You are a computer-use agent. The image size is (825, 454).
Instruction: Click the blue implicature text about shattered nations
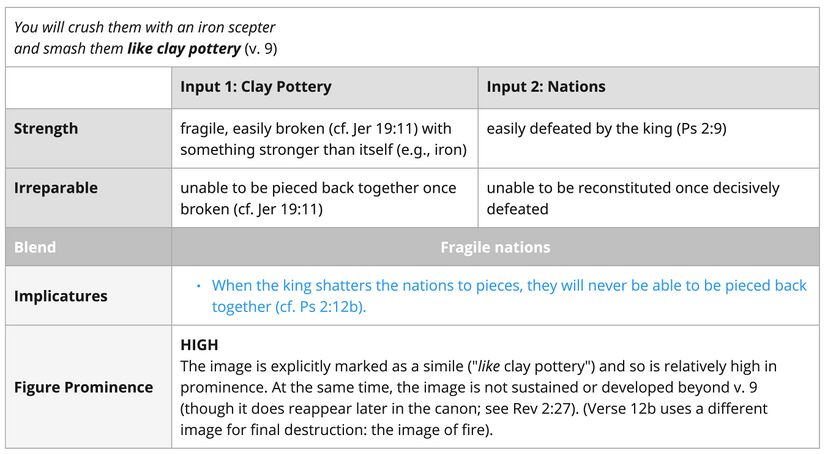pos(508,296)
